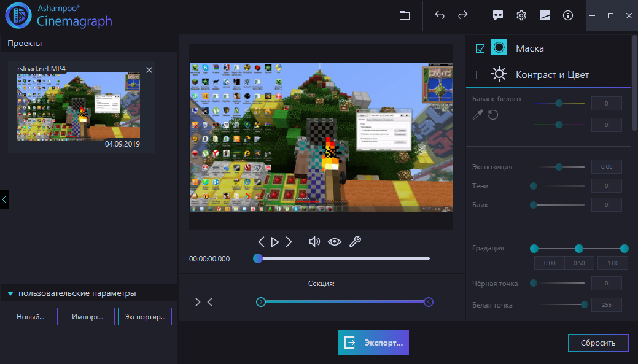Open the feedback speech bubble icon
The height and width of the screenshot is (364, 638).
click(x=497, y=15)
